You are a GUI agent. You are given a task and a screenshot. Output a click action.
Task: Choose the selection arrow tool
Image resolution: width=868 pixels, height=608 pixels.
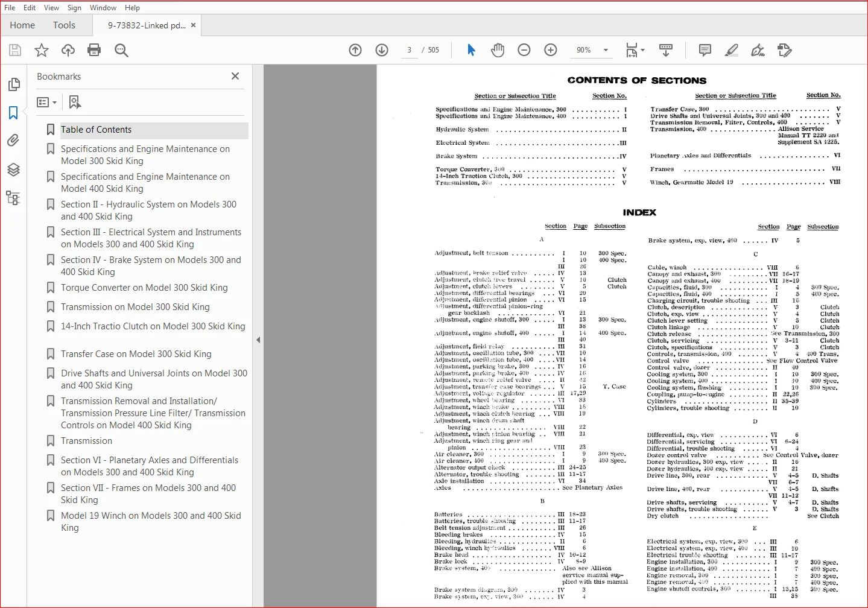click(x=471, y=50)
